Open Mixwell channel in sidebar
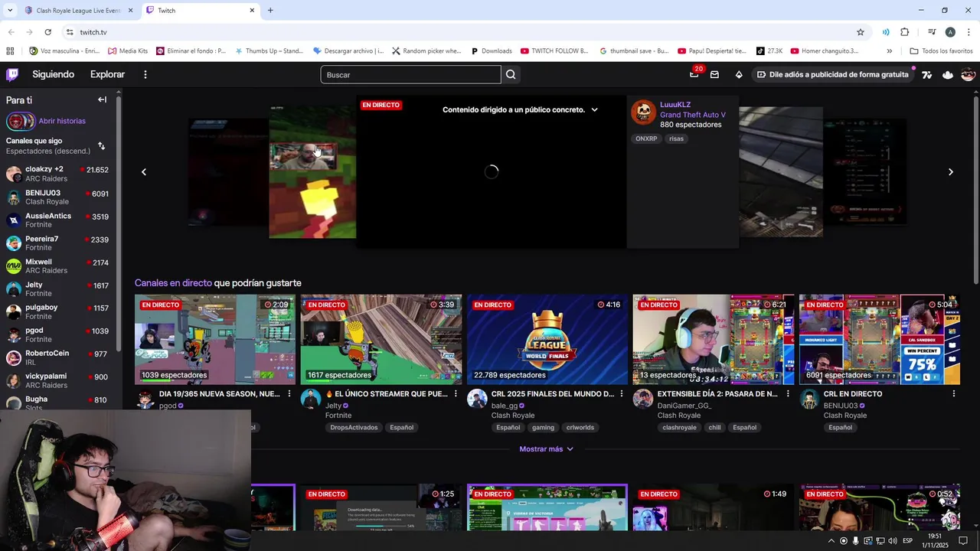Image resolution: width=980 pixels, height=551 pixels. click(x=58, y=266)
